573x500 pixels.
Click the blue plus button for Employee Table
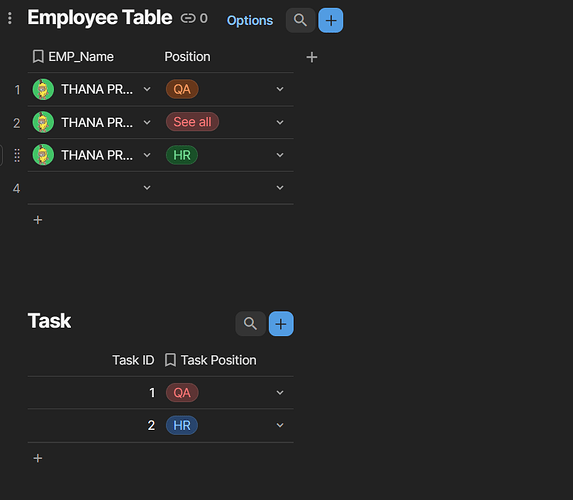[x=331, y=20]
